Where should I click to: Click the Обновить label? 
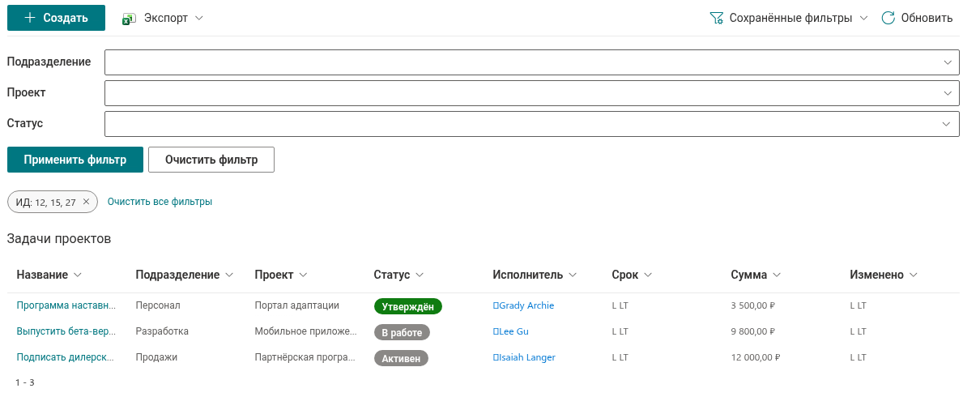coord(927,18)
